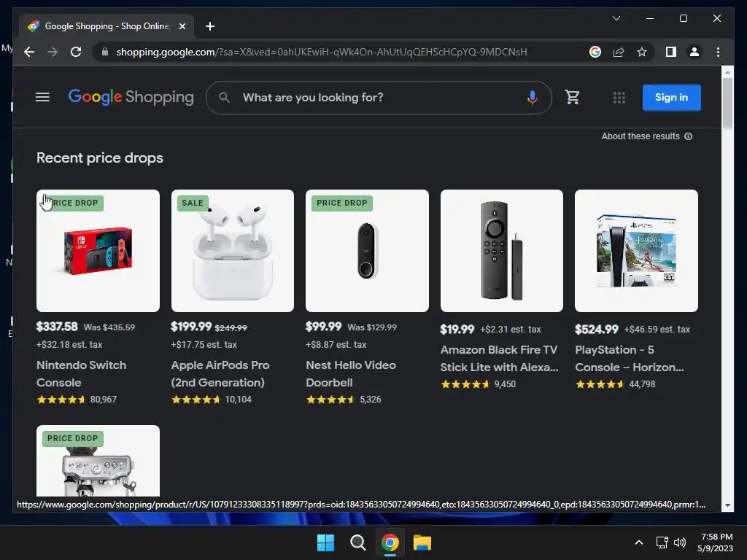
Task: Click Nest Hello Video Doorbell title
Action: point(351,374)
